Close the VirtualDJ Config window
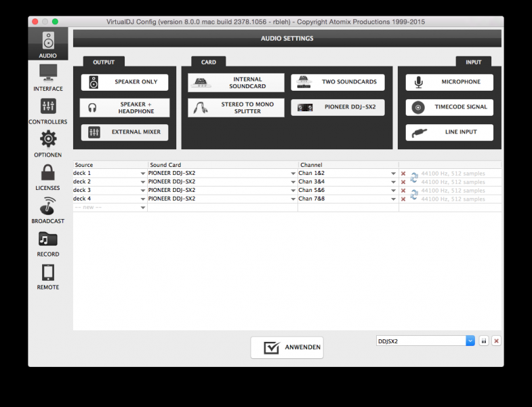532x407 pixels. [35, 22]
